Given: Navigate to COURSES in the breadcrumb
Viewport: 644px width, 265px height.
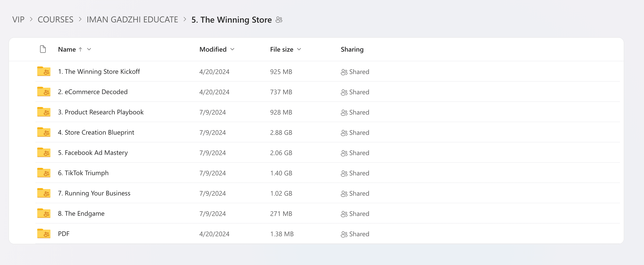Looking at the screenshot, I should [x=55, y=20].
